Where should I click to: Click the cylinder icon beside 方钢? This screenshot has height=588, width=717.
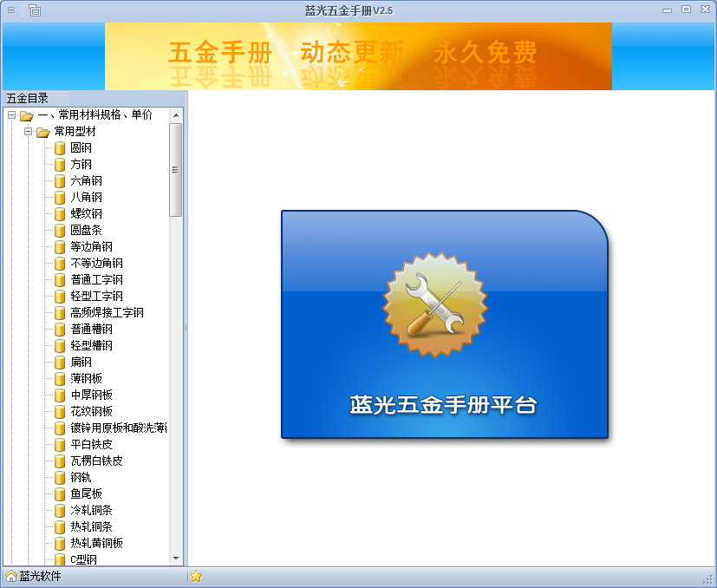60,164
